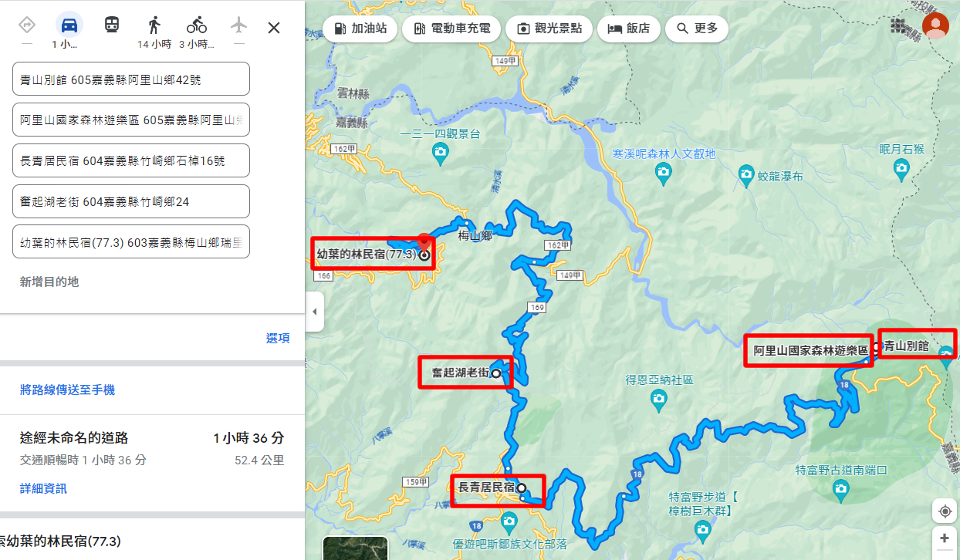The width and height of the screenshot is (960, 560).
Task: Choose the walking travel mode
Action: pyautogui.click(x=154, y=25)
